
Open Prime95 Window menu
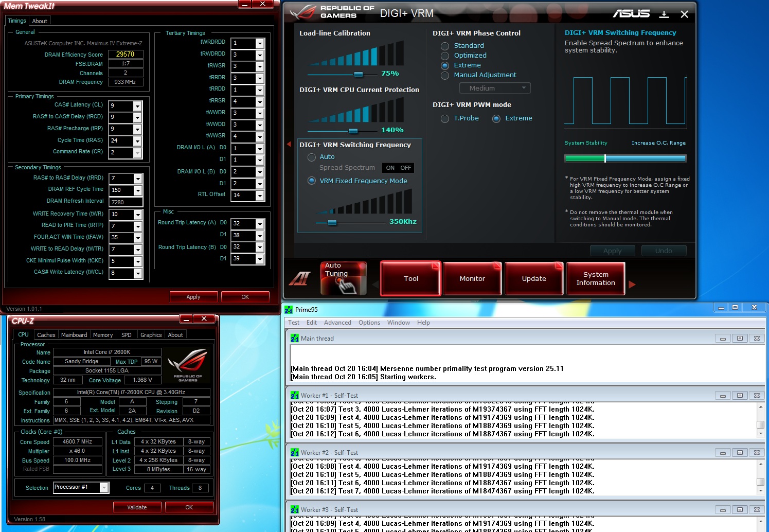(x=399, y=323)
